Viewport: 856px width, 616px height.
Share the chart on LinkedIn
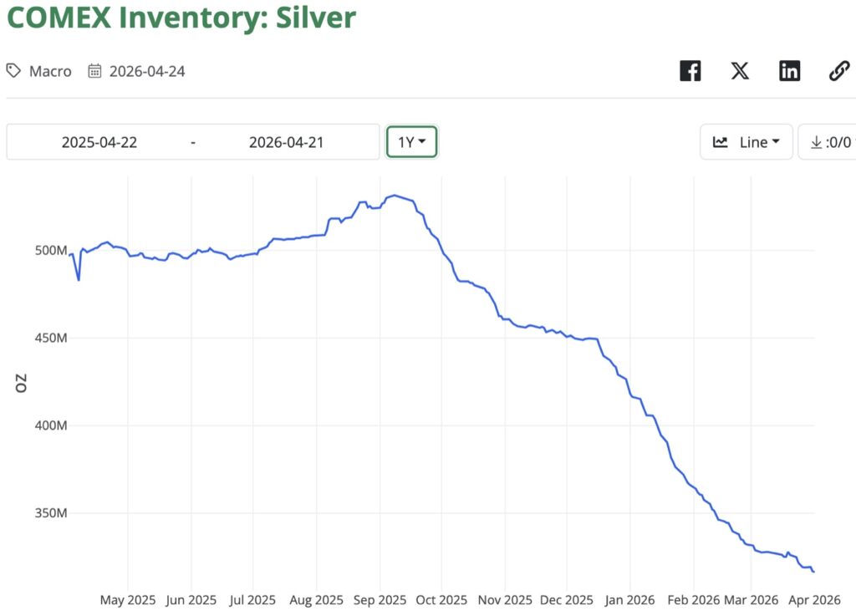789,71
